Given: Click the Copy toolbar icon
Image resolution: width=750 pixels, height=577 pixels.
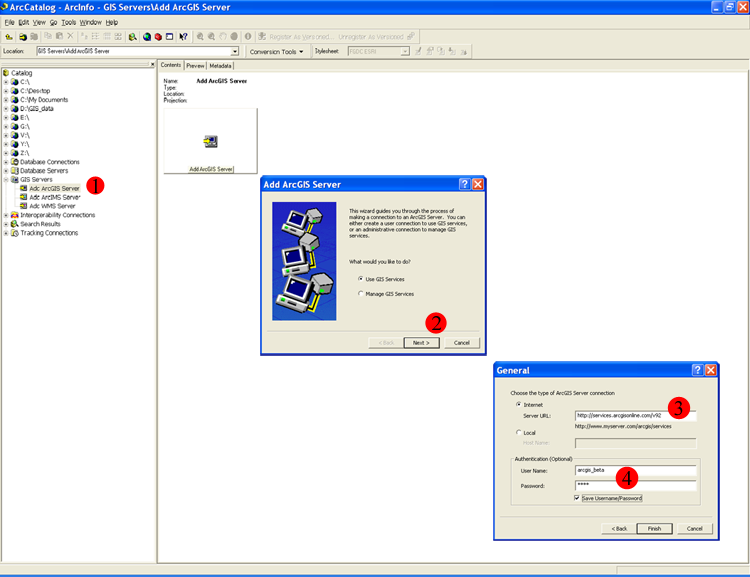Looking at the screenshot, I should click(48, 36).
